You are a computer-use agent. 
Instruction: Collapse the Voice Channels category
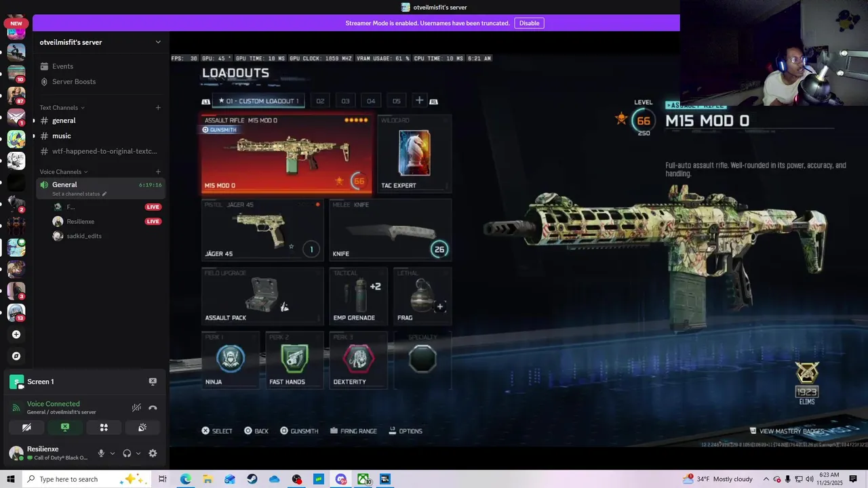[x=63, y=172]
